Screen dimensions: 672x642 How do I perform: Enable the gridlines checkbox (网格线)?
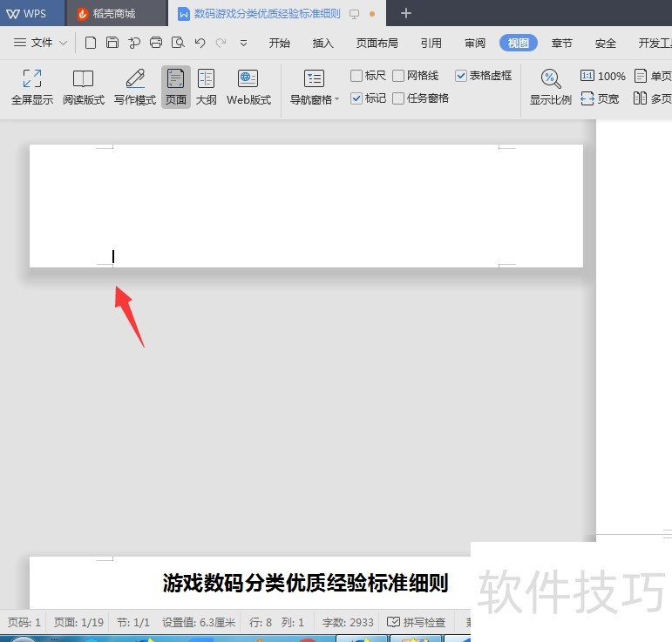coord(398,76)
